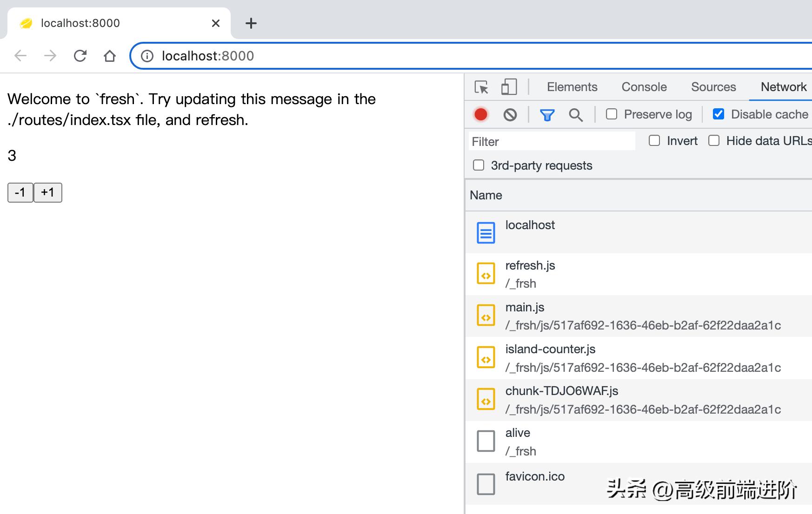This screenshot has width=812, height=514.
Task: Toggle the network filter funnel icon
Action: [547, 115]
